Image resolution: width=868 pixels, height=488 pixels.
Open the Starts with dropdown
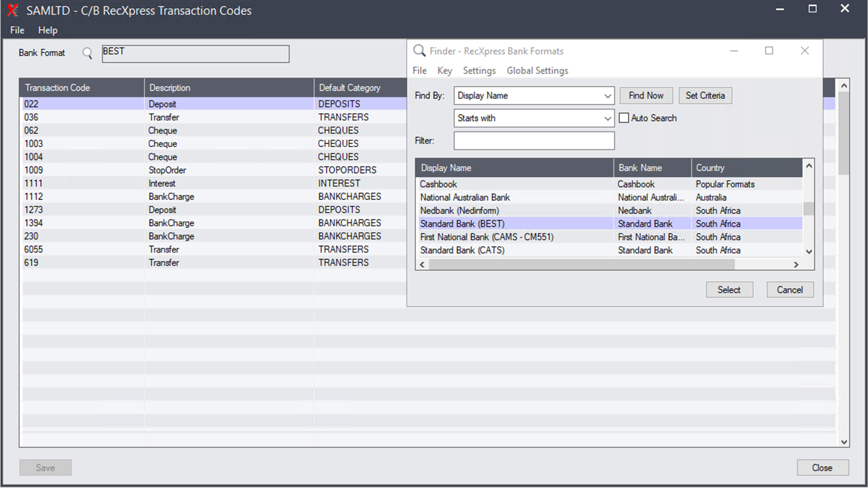pos(607,118)
